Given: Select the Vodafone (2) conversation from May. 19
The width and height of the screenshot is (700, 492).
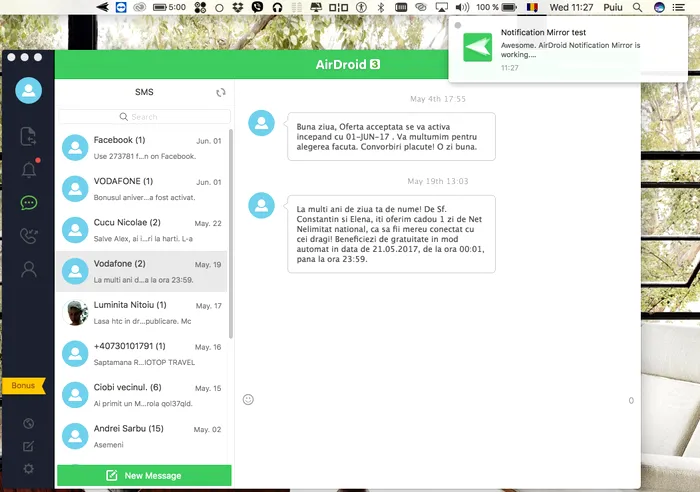Looking at the screenshot, I should [142, 271].
